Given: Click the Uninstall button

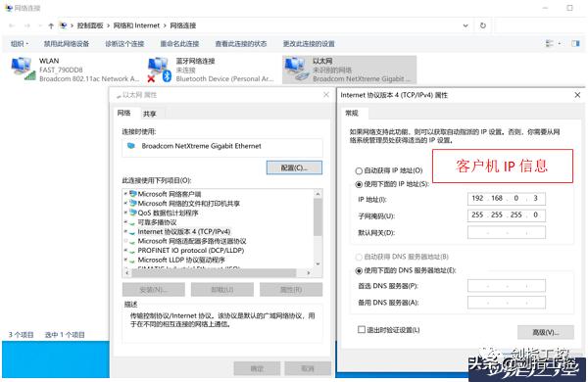Looking at the screenshot, I should pyautogui.click(x=222, y=289).
